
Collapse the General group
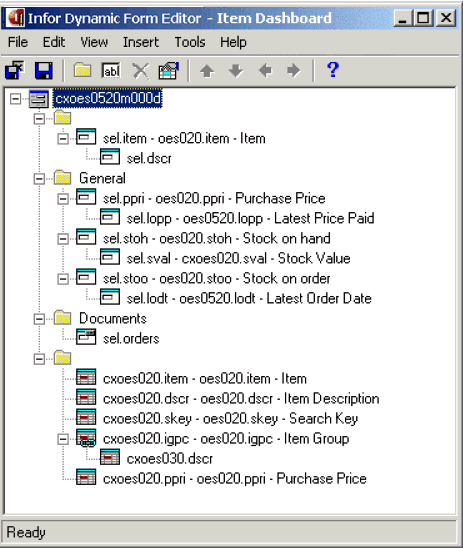coord(39,179)
